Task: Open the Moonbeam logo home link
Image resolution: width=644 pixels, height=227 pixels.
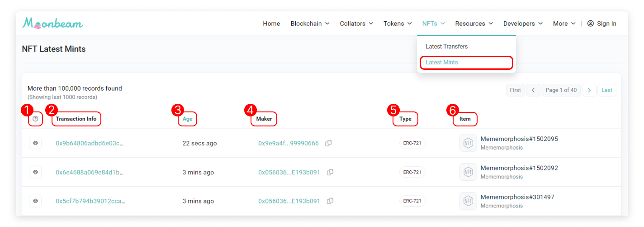Action: coord(53,23)
